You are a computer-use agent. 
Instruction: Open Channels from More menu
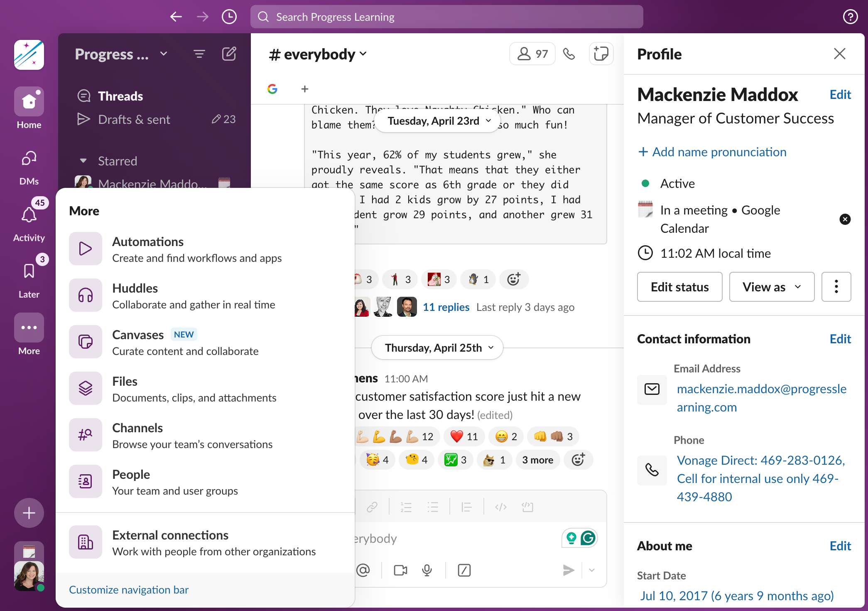205,435
